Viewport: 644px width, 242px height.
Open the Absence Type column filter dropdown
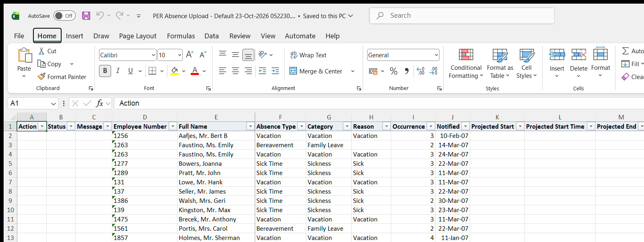pyautogui.click(x=301, y=127)
